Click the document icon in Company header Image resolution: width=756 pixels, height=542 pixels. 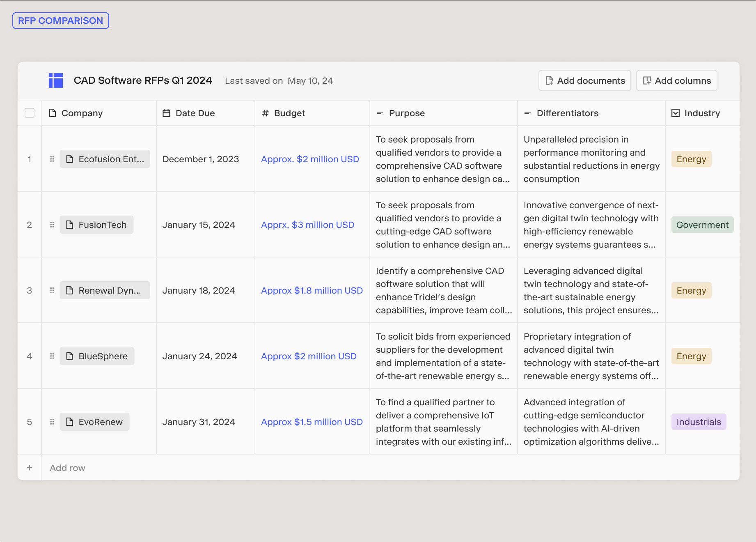pyautogui.click(x=53, y=113)
